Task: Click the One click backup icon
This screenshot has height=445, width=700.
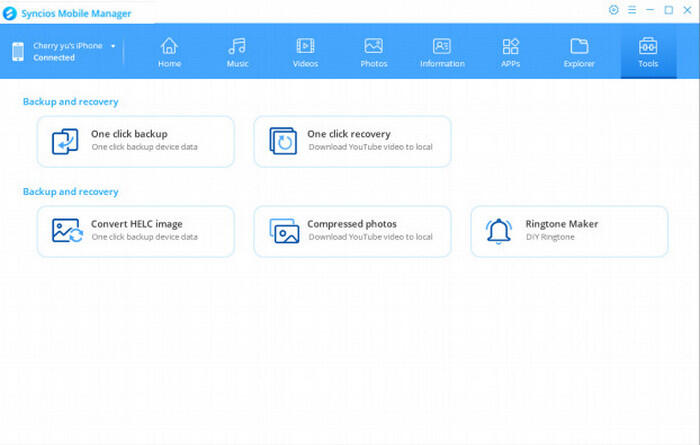Action: coord(66,141)
